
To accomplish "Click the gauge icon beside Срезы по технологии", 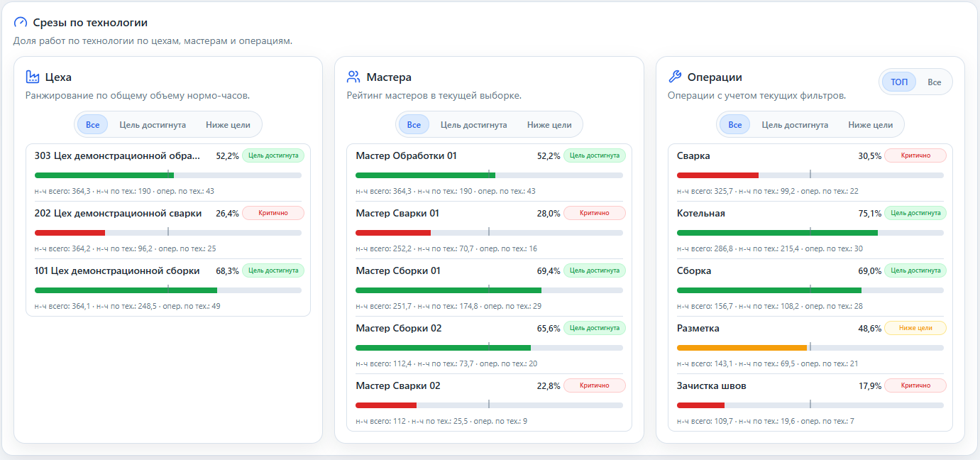I will coord(21,23).
